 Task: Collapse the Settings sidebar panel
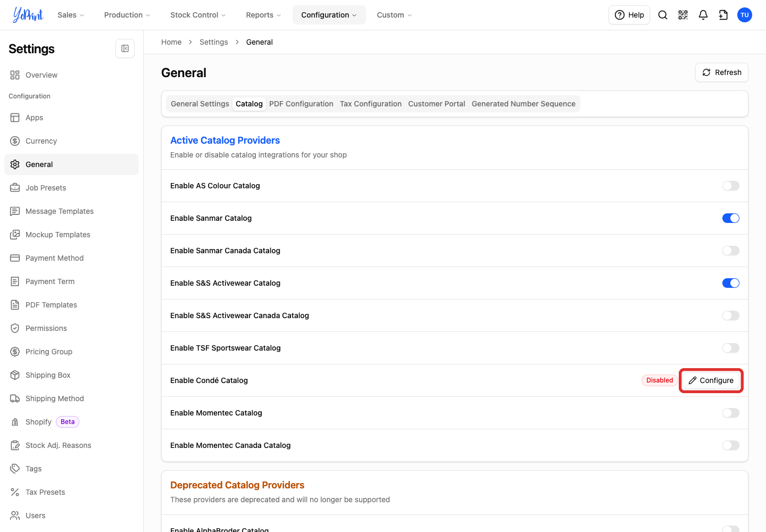(x=125, y=48)
